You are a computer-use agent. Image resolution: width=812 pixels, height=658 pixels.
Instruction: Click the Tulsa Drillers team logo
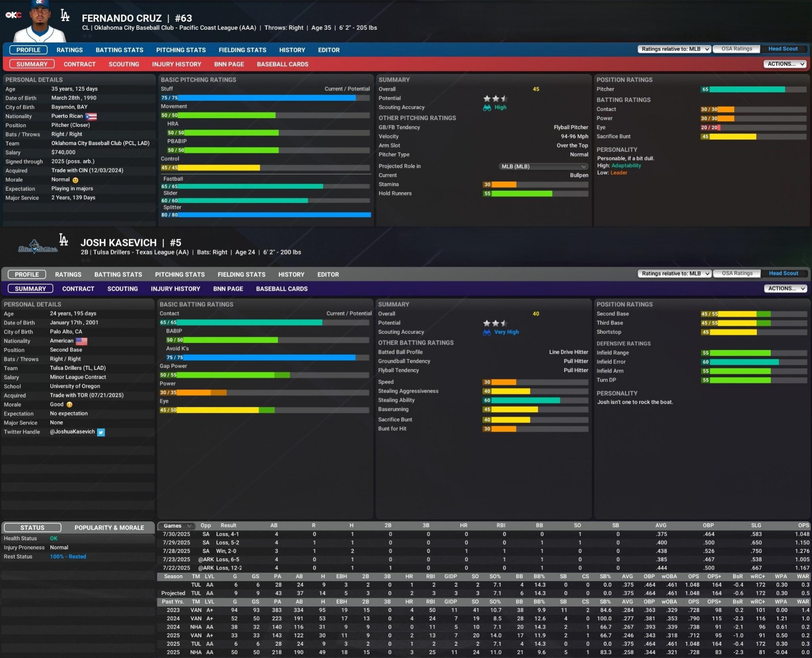pyautogui.click(x=37, y=247)
